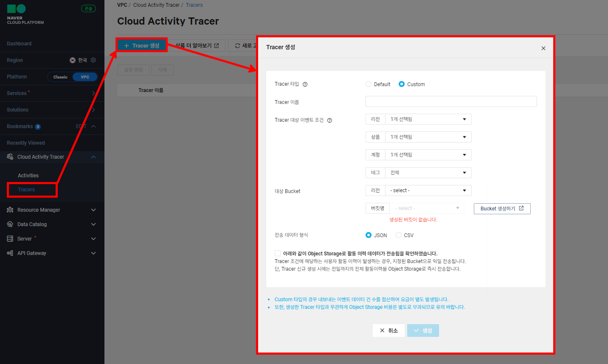This screenshot has width=608, height=364.
Task: Click EDIT in Bookmarks row
Action: pos(81,126)
